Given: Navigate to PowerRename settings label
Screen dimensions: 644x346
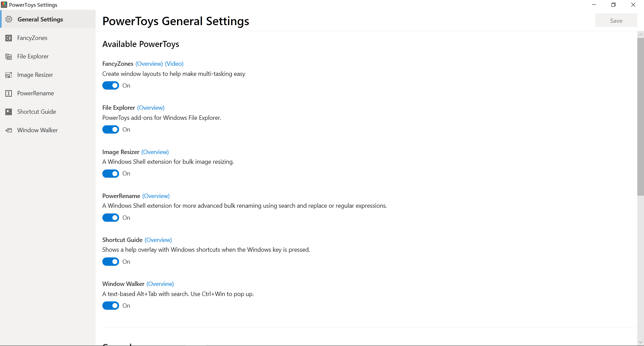Looking at the screenshot, I should pos(36,93).
